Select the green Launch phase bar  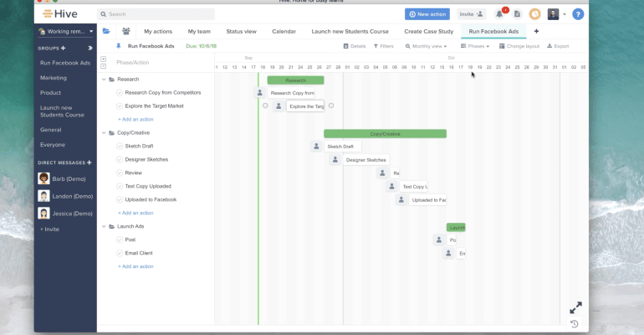click(x=456, y=227)
